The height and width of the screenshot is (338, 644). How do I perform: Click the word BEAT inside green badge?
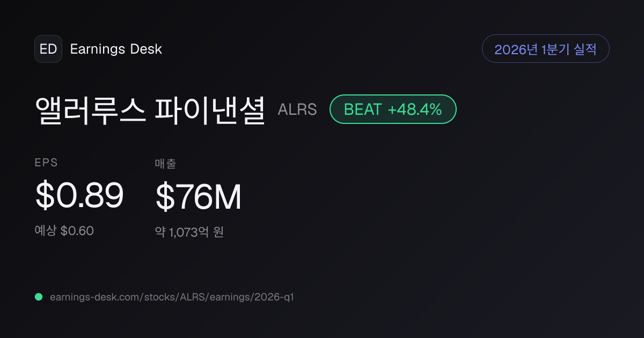[x=363, y=109]
